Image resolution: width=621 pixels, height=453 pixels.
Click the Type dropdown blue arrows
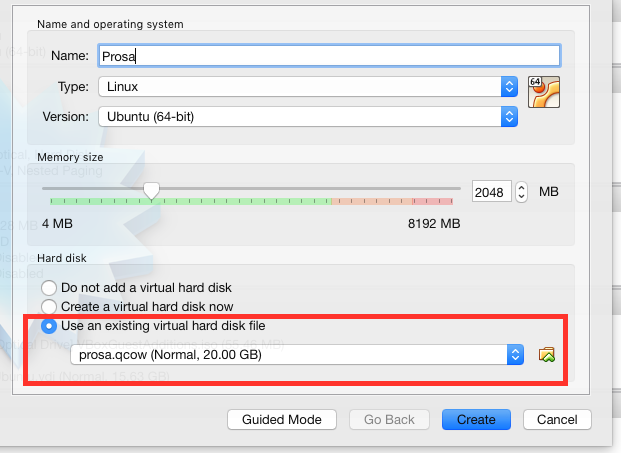pyautogui.click(x=509, y=86)
